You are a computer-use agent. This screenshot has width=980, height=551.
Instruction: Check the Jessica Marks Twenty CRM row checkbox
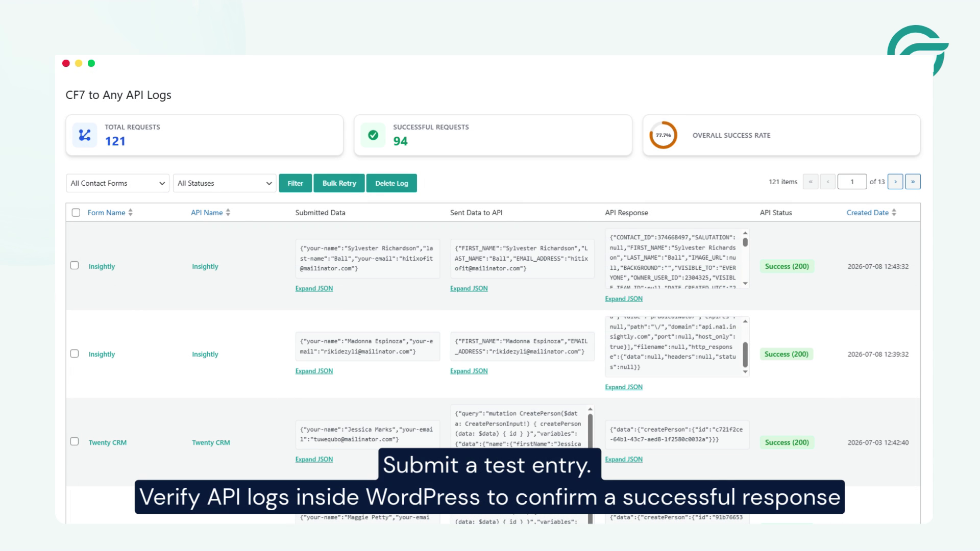75,441
